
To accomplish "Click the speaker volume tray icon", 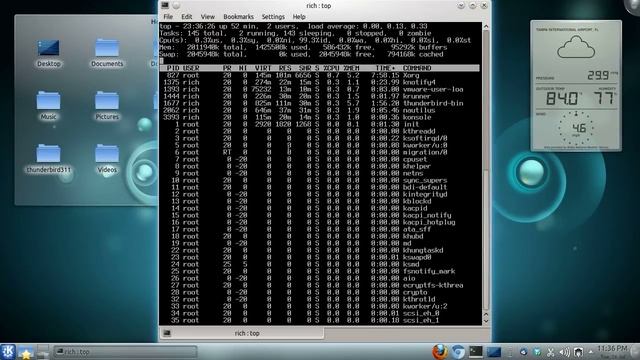I will [x=564, y=352].
